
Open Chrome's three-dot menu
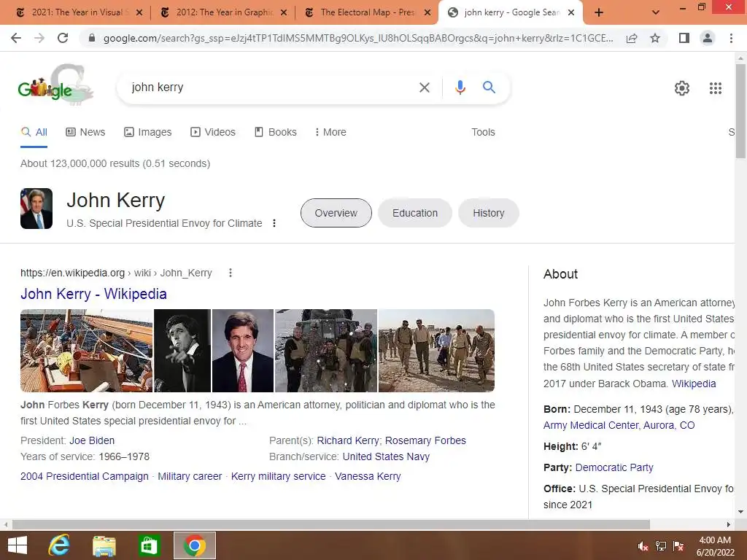pos(731,38)
